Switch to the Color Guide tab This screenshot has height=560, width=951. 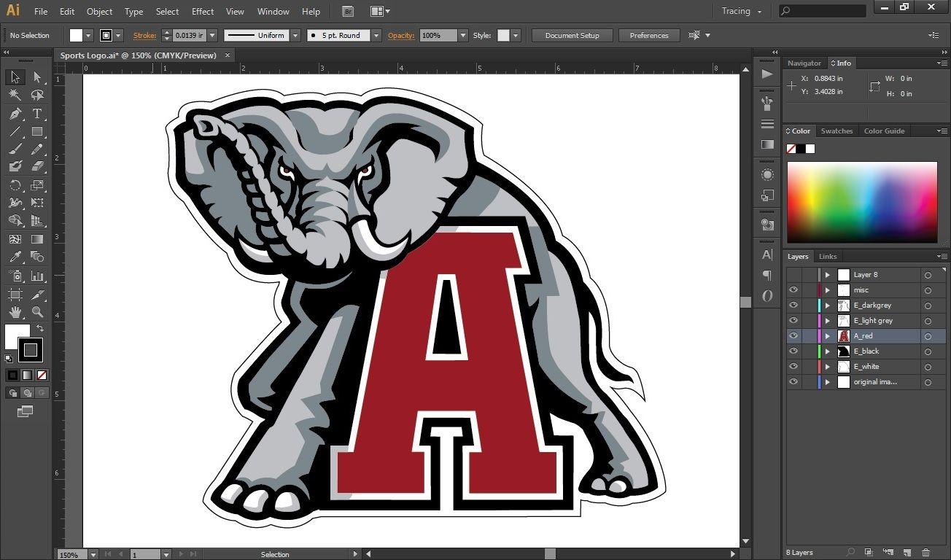884,131
